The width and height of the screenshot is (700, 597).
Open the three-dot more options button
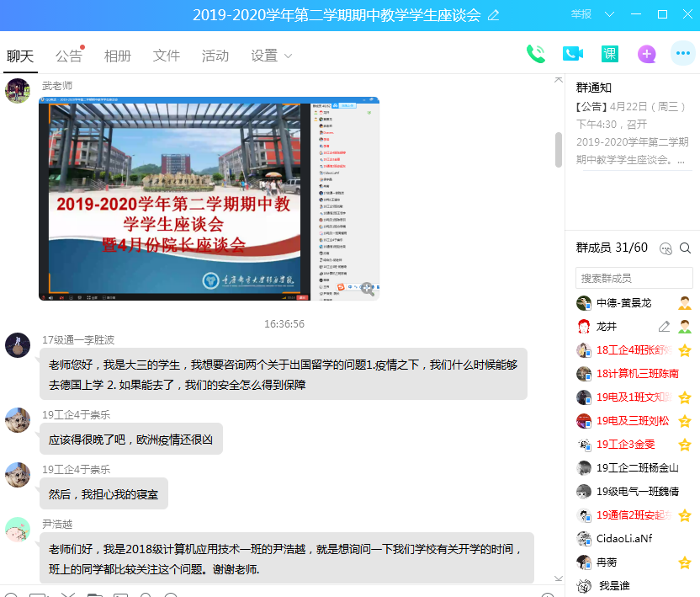pos(682,54)
